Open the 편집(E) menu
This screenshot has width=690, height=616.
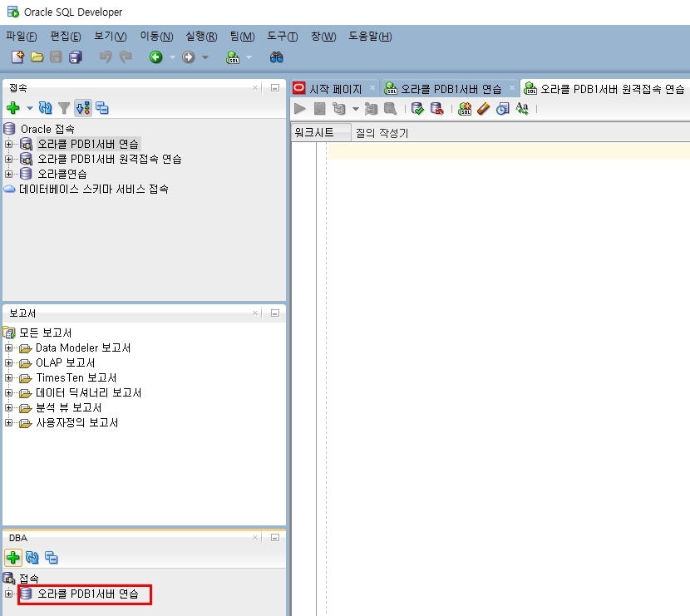point(66,36)
